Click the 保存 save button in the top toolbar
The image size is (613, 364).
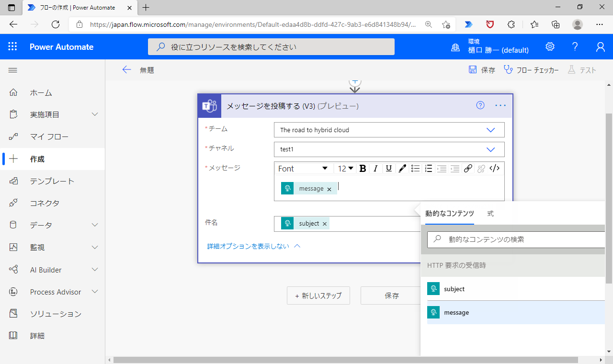pos(482,70)
